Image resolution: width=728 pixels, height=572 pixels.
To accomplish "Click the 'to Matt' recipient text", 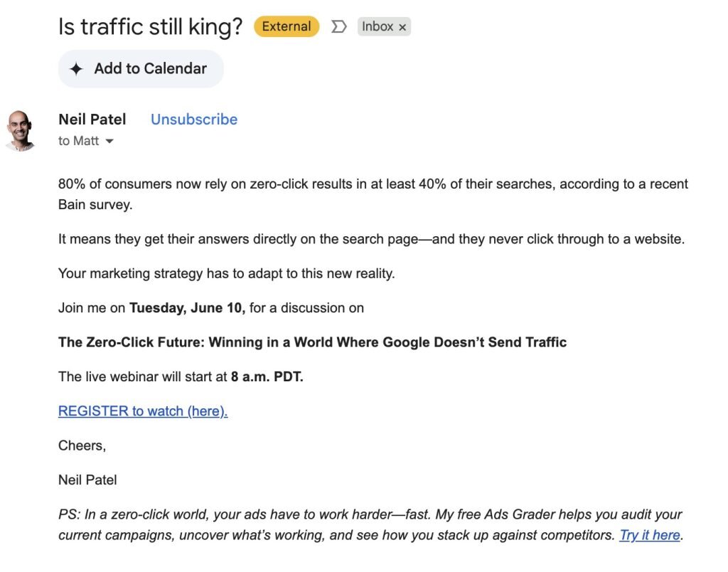I will (78, 141).
